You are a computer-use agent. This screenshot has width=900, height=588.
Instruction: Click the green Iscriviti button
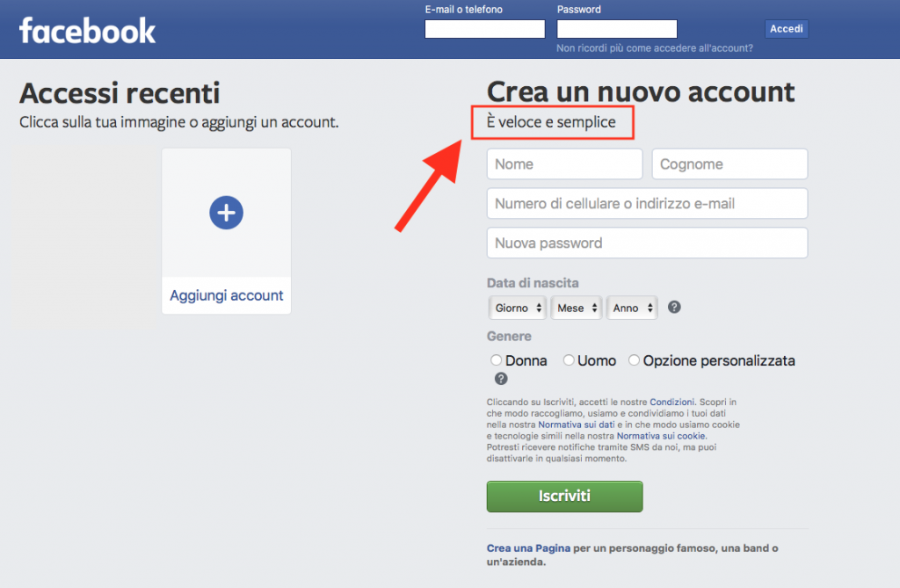coord(565,496)
